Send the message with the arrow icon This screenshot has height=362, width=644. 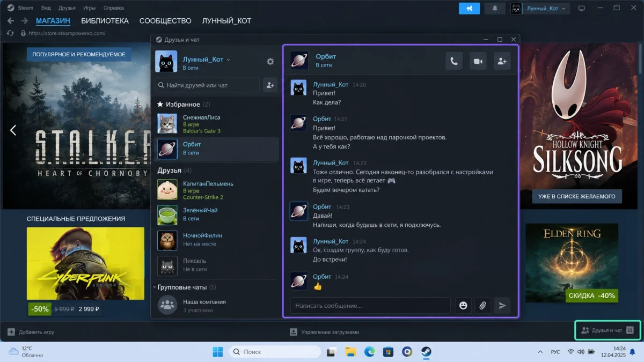(x=502, y=306)
